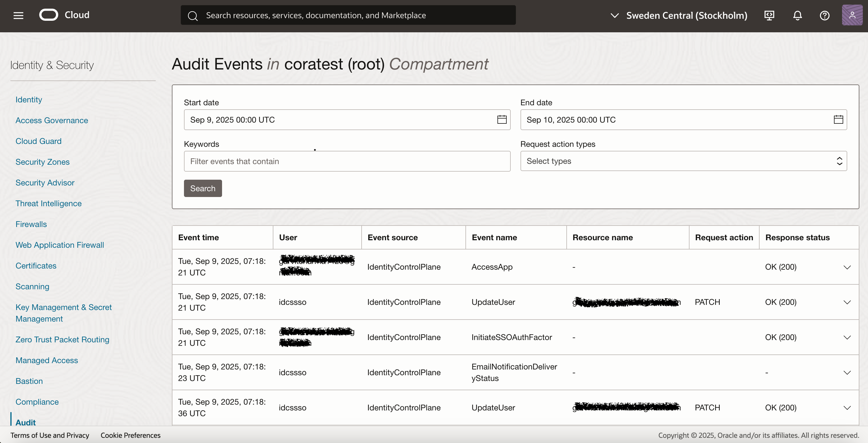Screen dimensions: 868x443
Task: Open the user profile avatar menu
Action: pos(852,15)
